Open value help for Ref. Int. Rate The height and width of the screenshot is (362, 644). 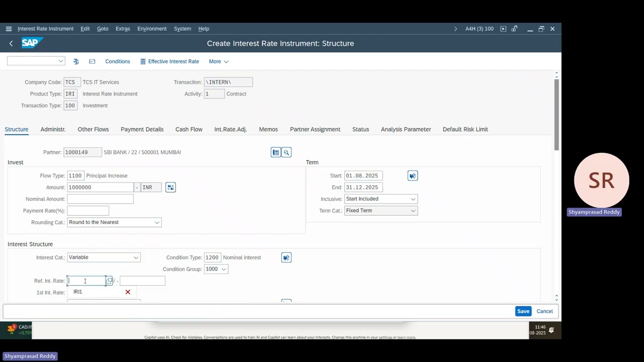click(109, 281)
